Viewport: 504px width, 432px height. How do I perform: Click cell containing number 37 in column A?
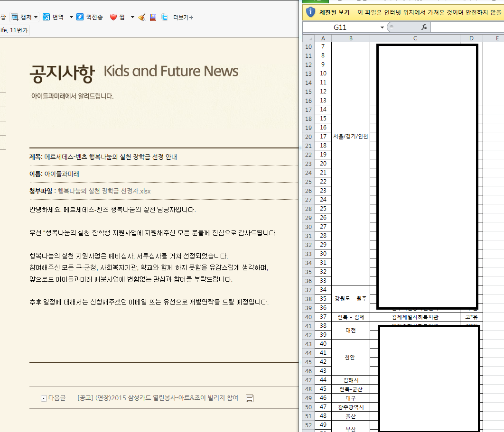[x=323, y=317]
